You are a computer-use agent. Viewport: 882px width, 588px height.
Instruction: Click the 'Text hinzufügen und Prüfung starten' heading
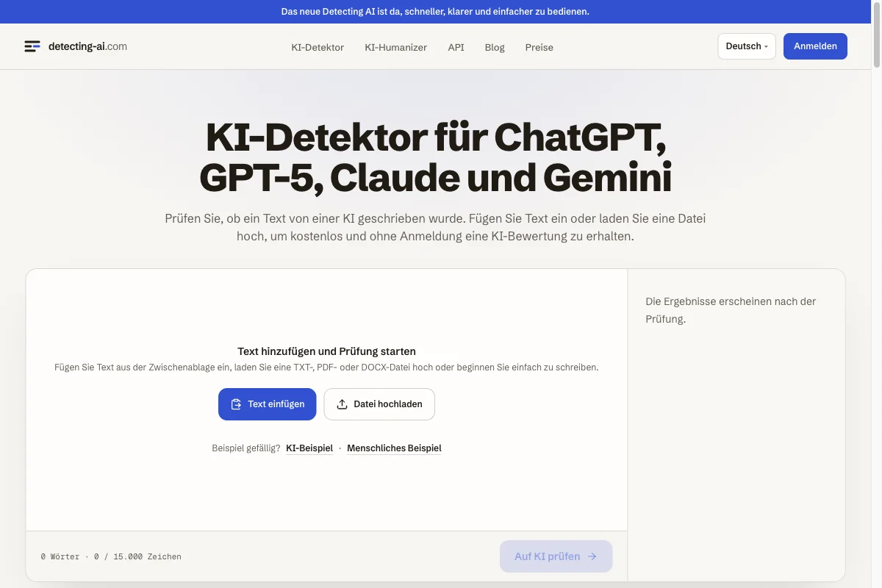coord(326,351)
